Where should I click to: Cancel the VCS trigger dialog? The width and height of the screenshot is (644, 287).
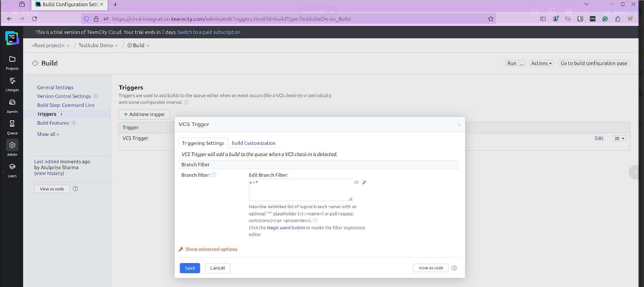pos(217,268)
